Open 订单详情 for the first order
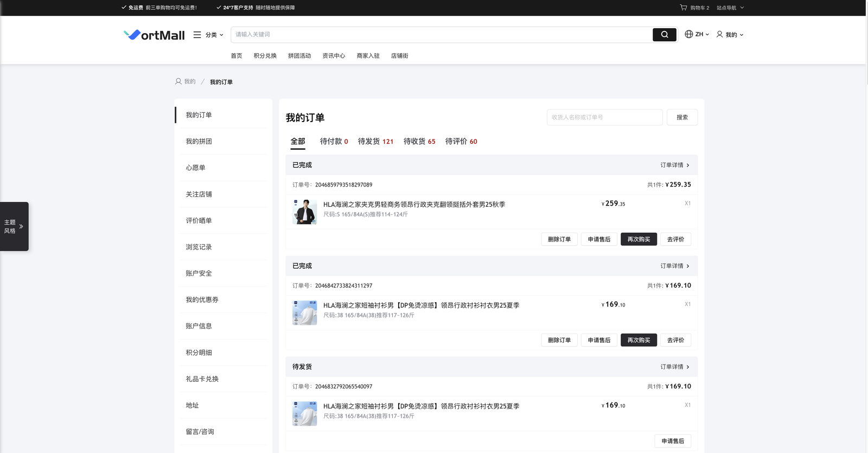 pos(674,165)
